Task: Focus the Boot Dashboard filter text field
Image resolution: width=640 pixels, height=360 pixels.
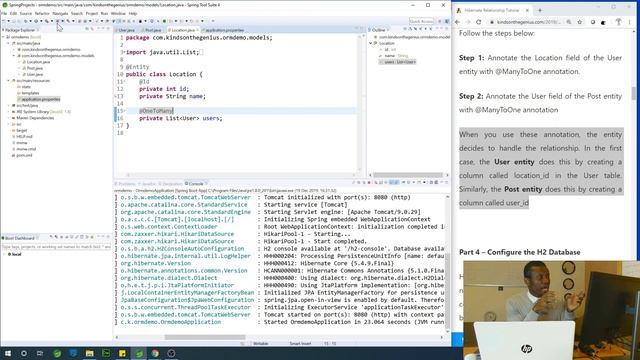Action: (56, 247)
